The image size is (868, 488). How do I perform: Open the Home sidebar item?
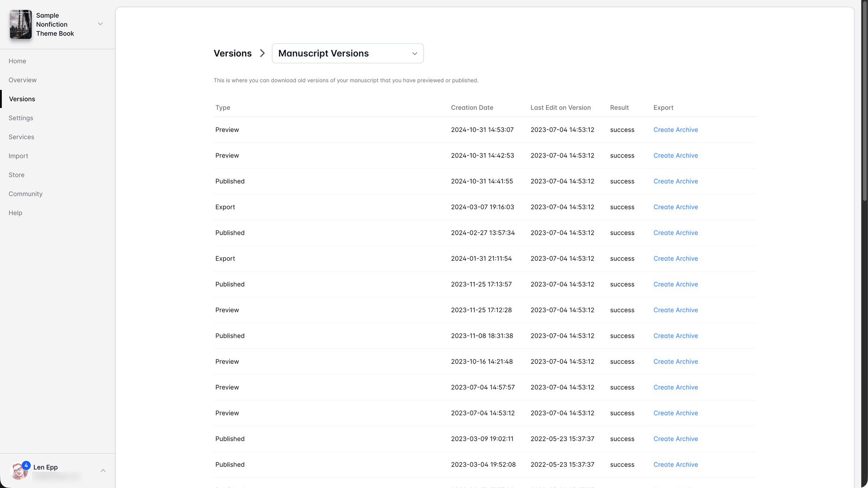17,61
